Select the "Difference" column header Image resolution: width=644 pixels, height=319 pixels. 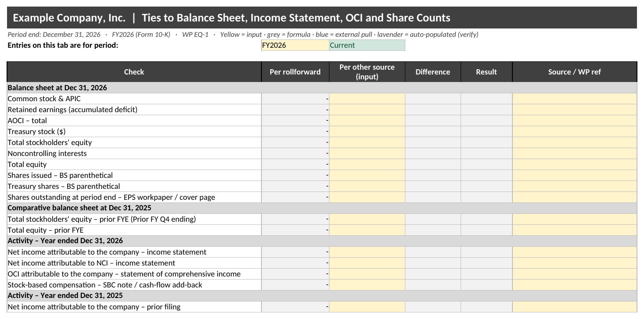(x=433, y=72)
